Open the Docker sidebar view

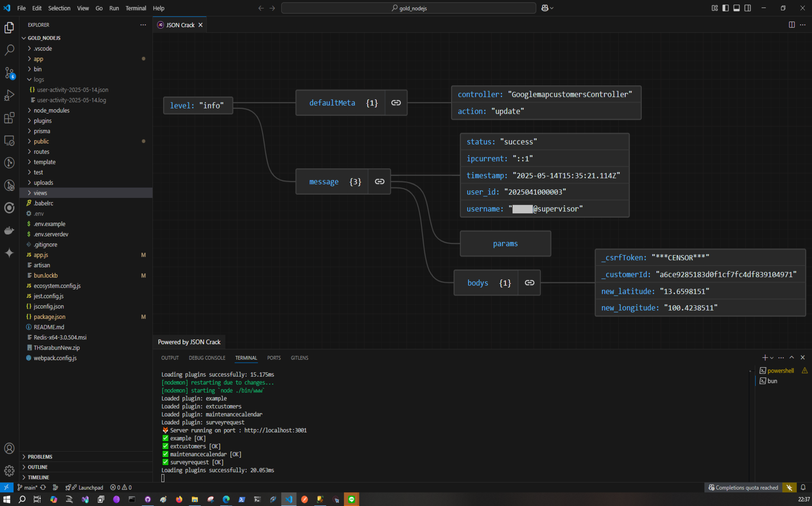10,230
